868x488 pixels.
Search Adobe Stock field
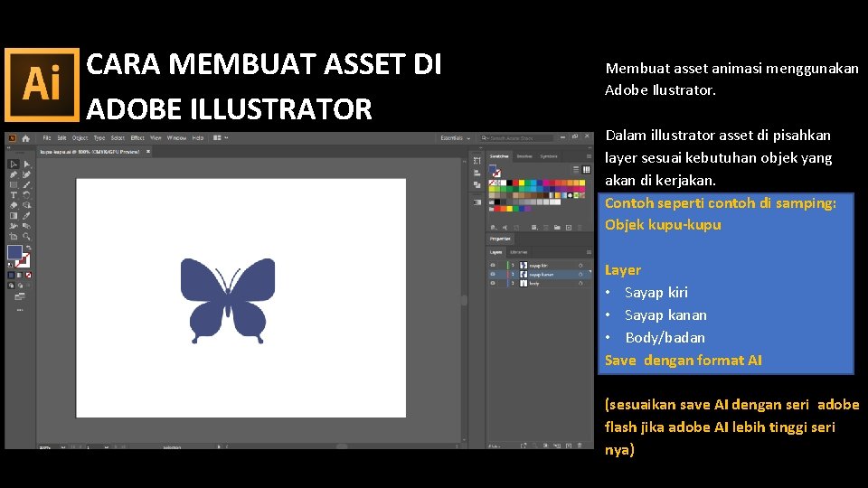[x=519, y=138]
